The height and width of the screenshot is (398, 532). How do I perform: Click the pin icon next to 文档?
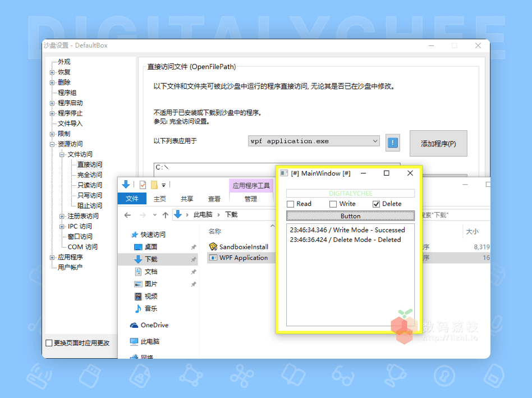pos(194,272)
